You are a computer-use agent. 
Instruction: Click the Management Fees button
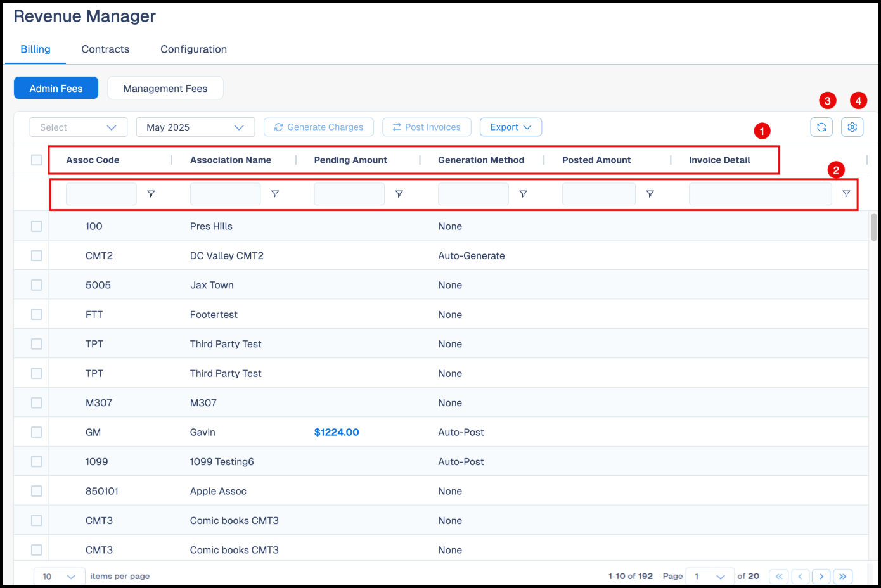tap(165, 89)
